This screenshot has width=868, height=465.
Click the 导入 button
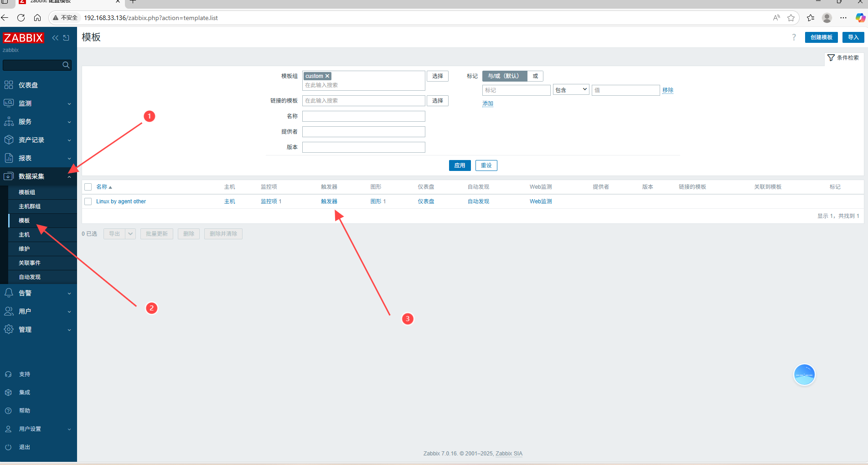click(853, 37)
